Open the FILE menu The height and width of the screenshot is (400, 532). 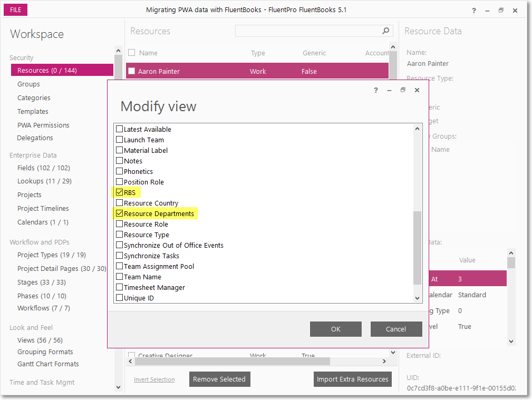tap(16, 10)
